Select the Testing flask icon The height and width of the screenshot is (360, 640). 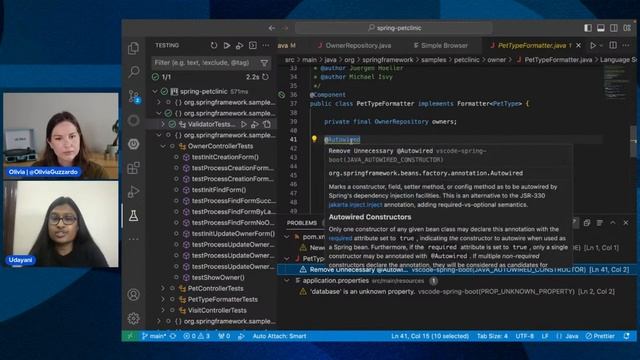point(133,216)
